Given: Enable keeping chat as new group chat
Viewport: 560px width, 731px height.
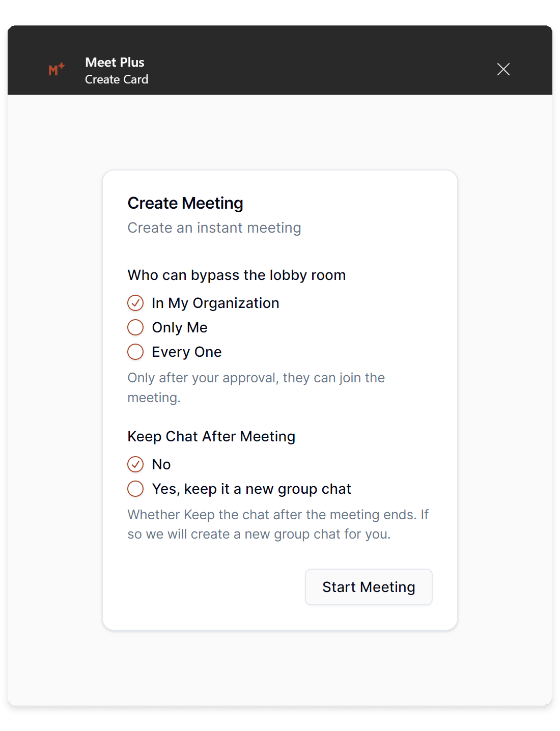Looking at the screenshot, I should pyautogui.click(x=135, y=489).
